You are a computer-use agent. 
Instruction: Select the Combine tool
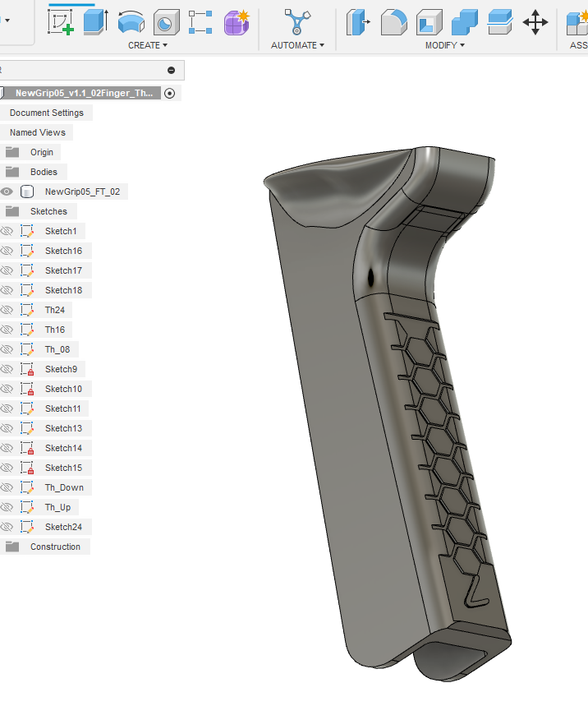coord(464,22)
